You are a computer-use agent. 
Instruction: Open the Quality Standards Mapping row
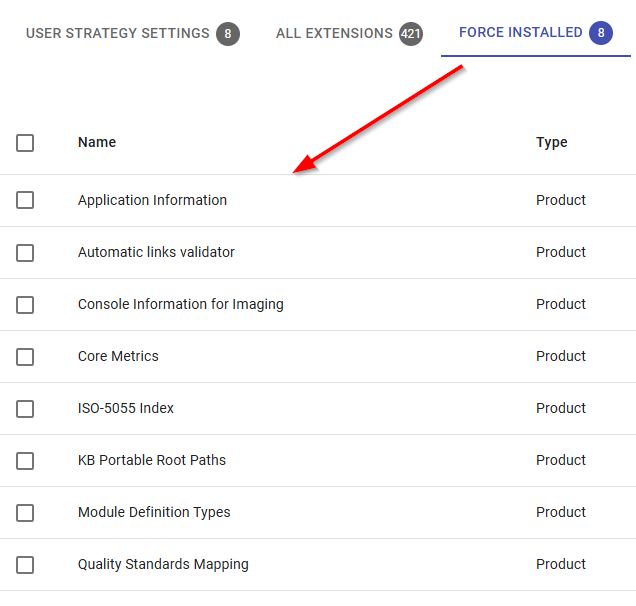(318, 565)
